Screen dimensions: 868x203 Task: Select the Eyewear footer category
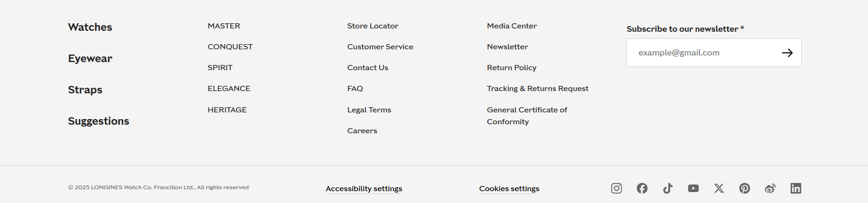click(90, 58)
